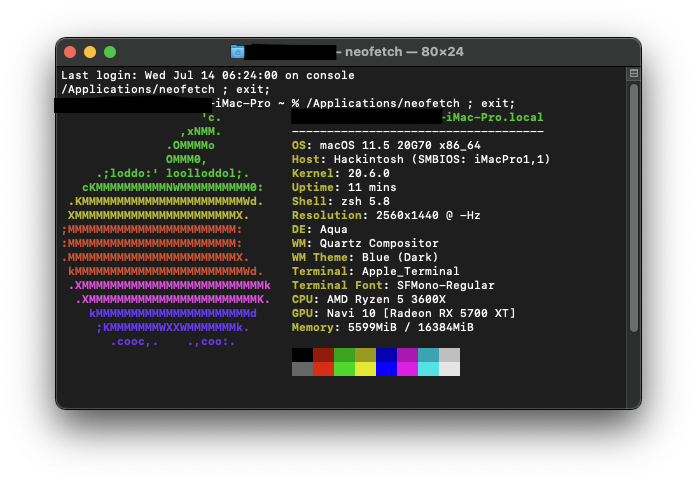The height and width of the screenshot is (483, 697).
Task: Click the ASCII Apple logo art
Action: click(165, 229)
